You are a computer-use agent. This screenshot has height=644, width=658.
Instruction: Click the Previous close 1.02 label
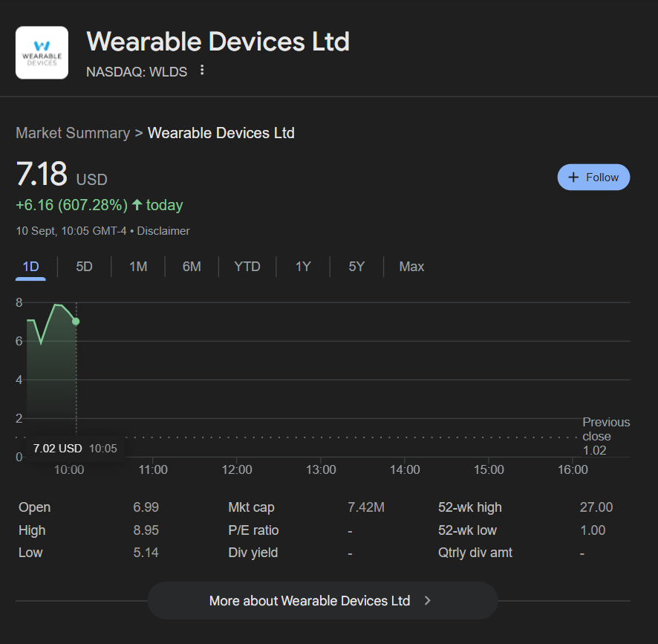pos(606,436)
